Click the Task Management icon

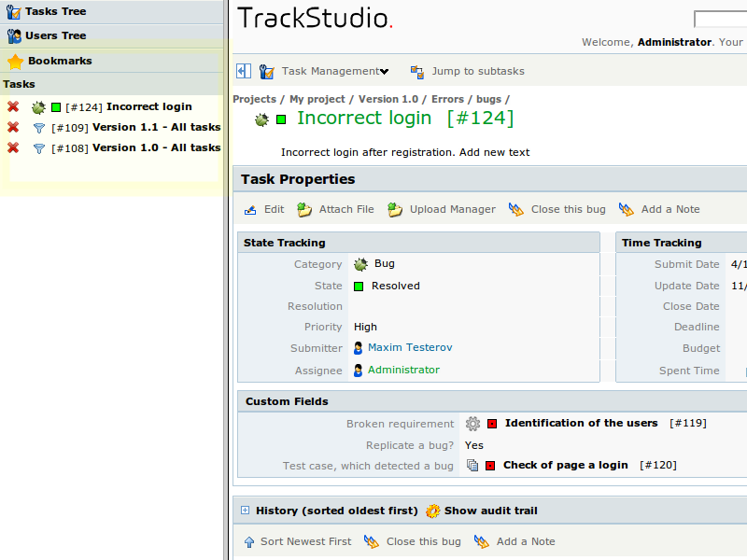click(267, 72)
